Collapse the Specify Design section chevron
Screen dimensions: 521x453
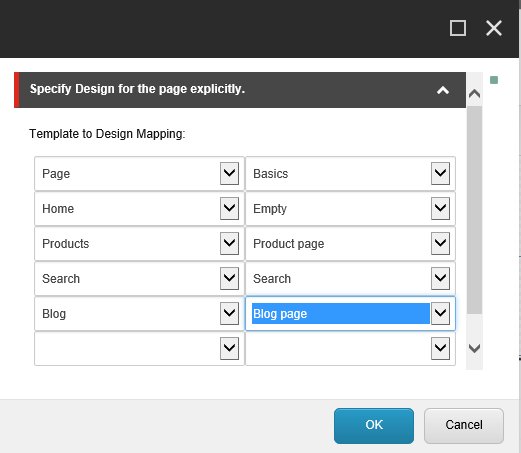443,90
